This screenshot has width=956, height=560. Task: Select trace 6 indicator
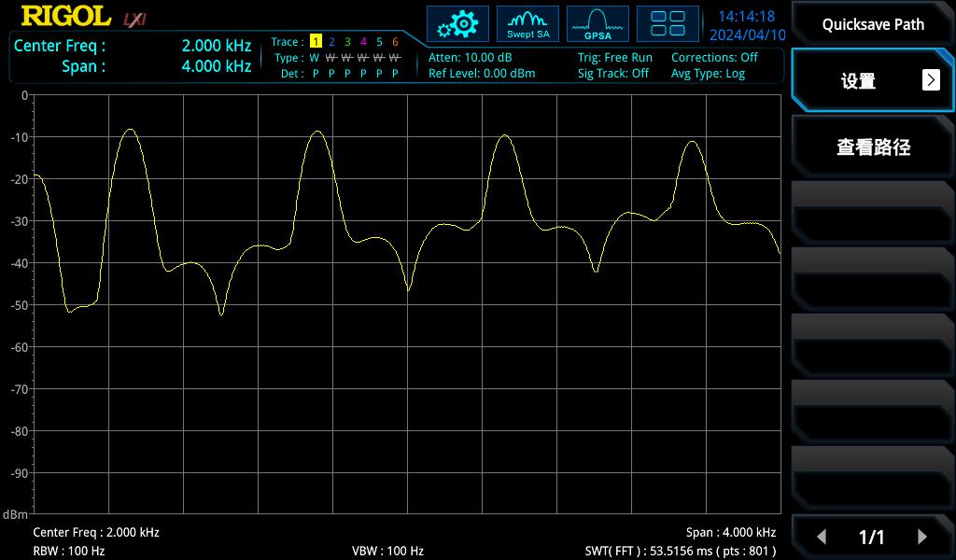point(395,42)
